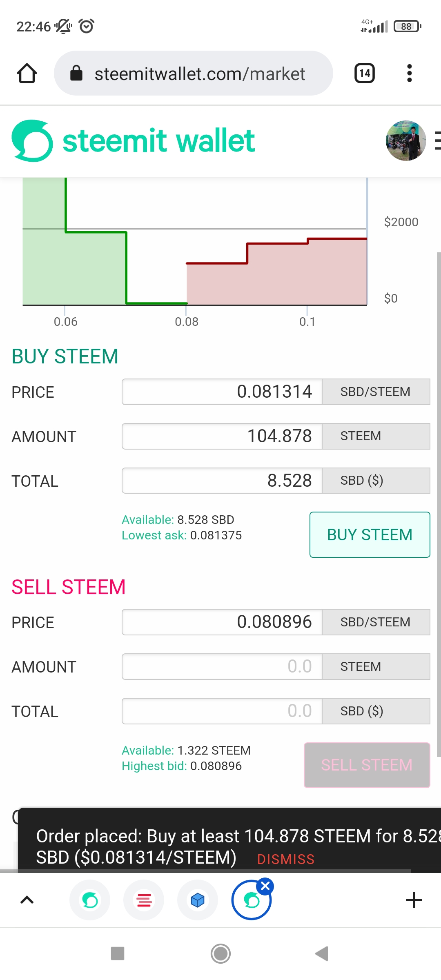Click the SELL STEEM button

point(367,765)
